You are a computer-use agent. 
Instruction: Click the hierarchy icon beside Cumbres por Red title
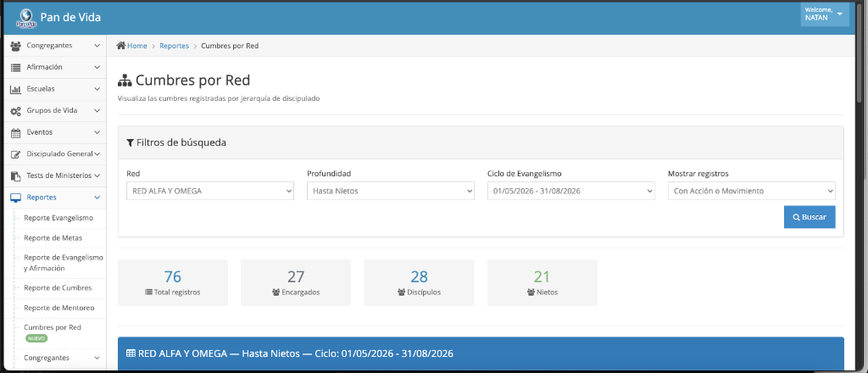click(125, 81)
